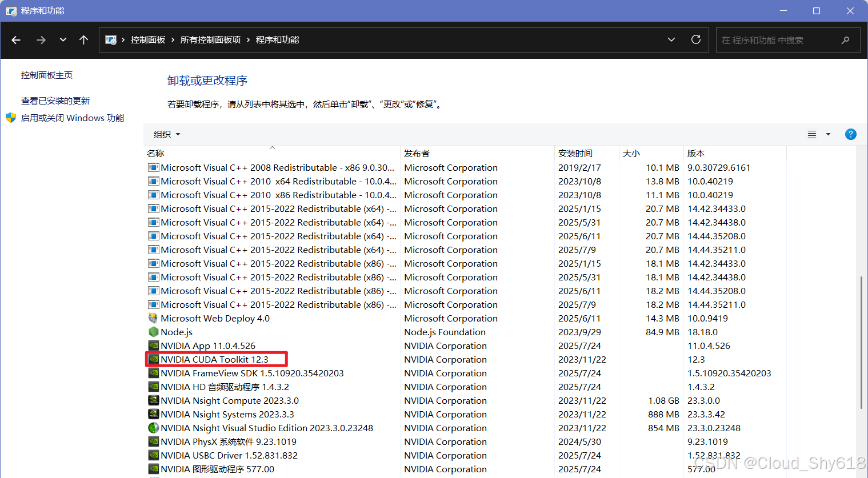Open view options dropdown arrow
Viewport: 868px width, 478px height.
828,134
